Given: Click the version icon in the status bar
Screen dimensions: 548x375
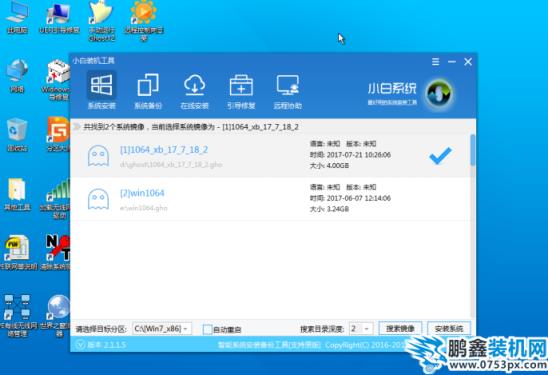Looking at the screenshot, I should point(80,345).
